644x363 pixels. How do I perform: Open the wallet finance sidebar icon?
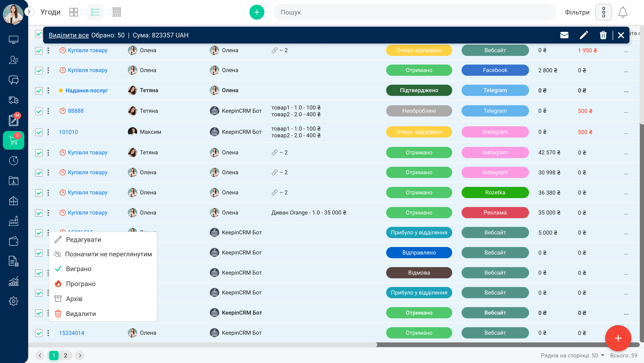14,241
